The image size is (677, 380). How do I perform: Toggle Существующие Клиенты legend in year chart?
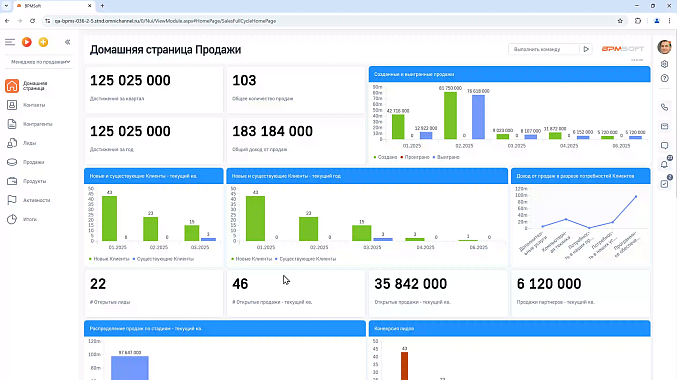click(x=305, y=259)
